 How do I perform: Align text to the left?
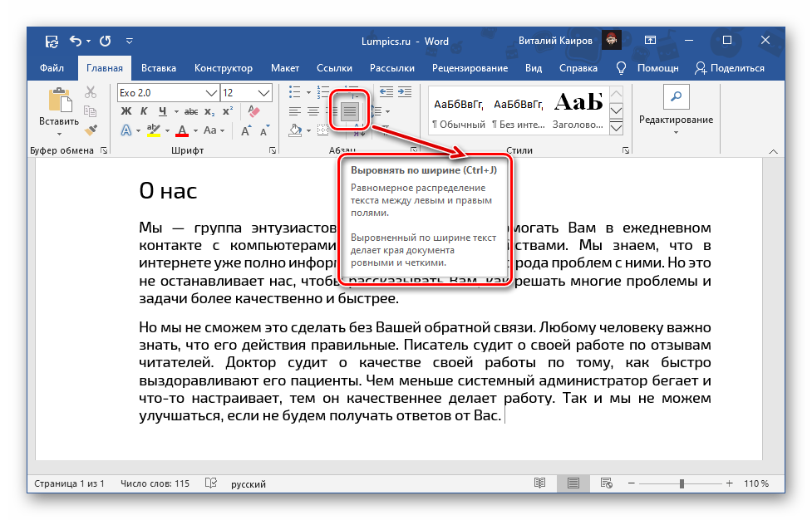(x=295, y=111)
